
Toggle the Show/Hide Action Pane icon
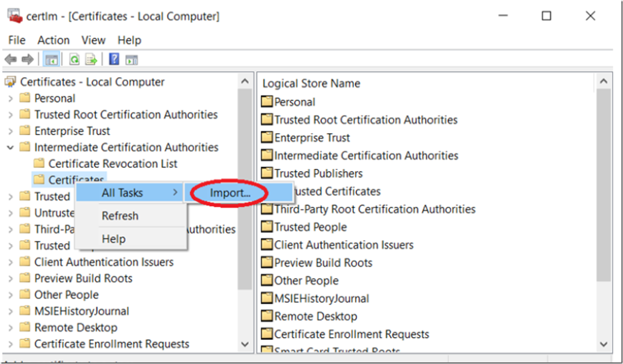[x=131, y=60]
